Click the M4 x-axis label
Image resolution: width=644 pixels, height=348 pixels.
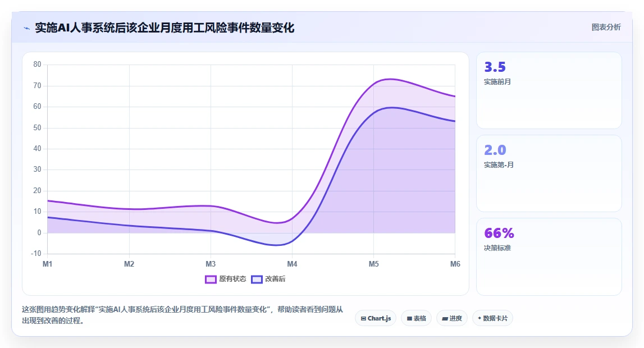[x=292, y=264]
